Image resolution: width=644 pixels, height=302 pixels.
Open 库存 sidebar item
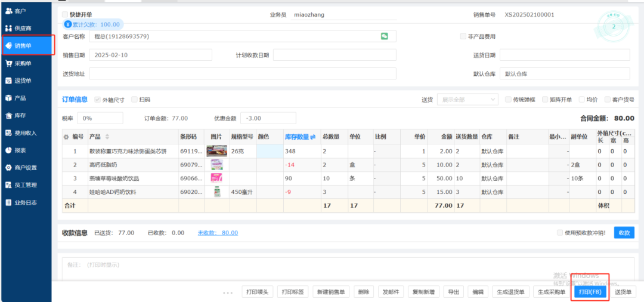26,115
